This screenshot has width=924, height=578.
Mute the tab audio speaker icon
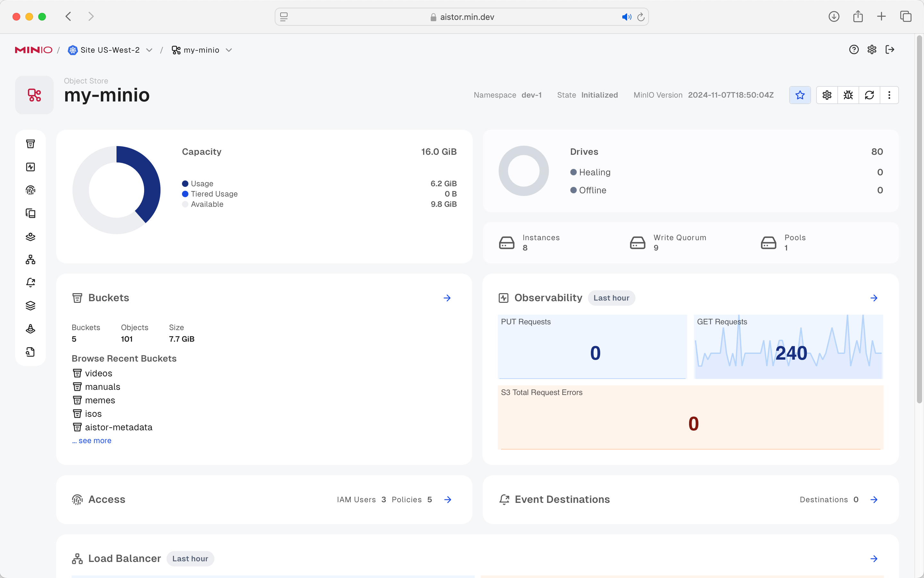(626, 17)
